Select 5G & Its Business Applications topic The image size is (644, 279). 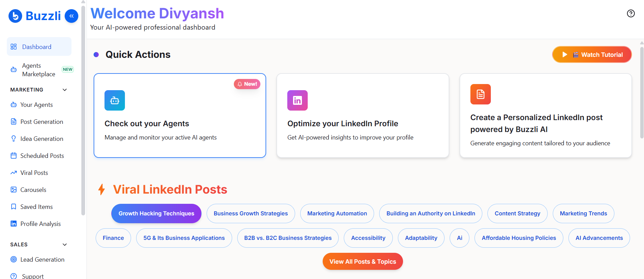pyautogui.click(x=184, y=238)
